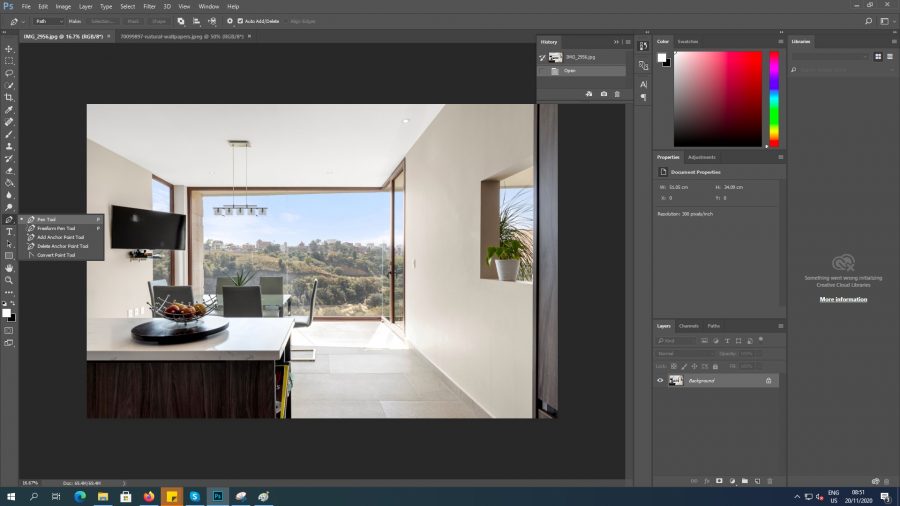Screen dimensions: 900x506
Task: Toggle lock position in Layers panel
Action: [695, 366]
